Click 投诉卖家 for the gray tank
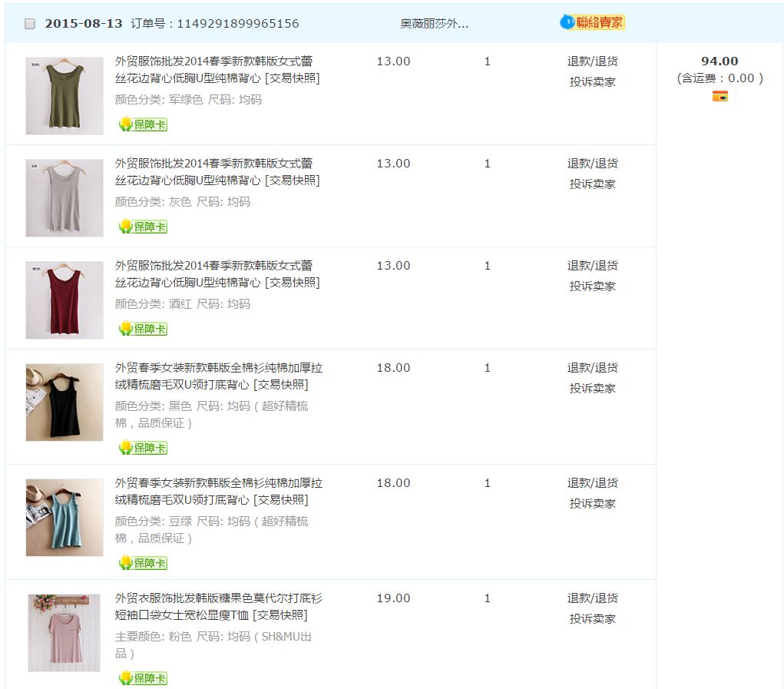Image resolution: width=784 pixels, height=689 pixels. (592, 184)
